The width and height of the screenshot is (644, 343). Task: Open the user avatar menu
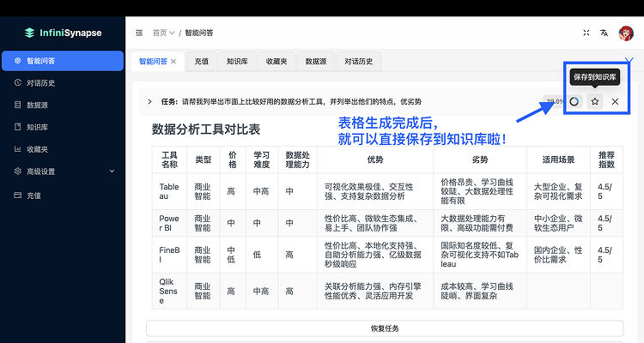tap(626, 33)
